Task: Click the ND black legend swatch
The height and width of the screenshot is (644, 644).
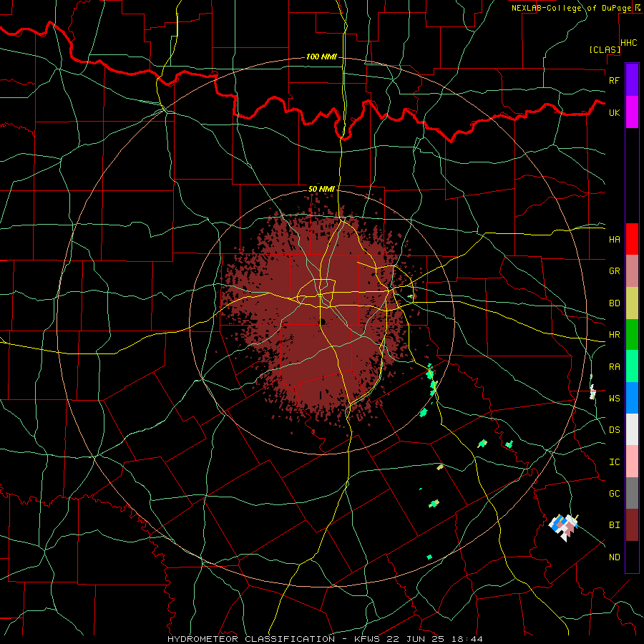Action: pyautogui.click(x=632, y=557)
